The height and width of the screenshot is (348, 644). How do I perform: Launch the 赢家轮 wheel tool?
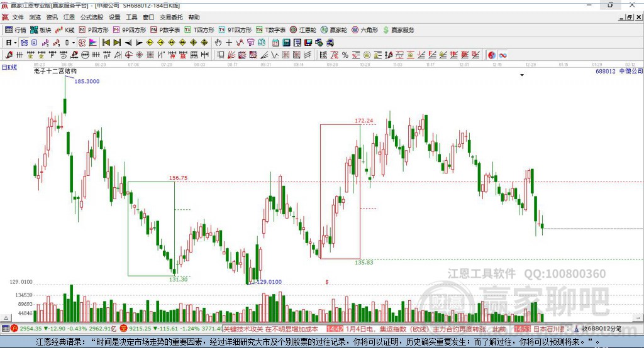(x=334, y=30)
